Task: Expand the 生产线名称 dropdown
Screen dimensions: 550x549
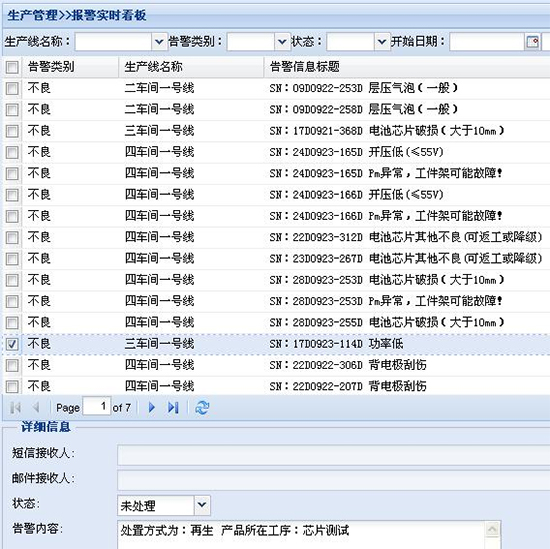Action: (x=159, y=42)
